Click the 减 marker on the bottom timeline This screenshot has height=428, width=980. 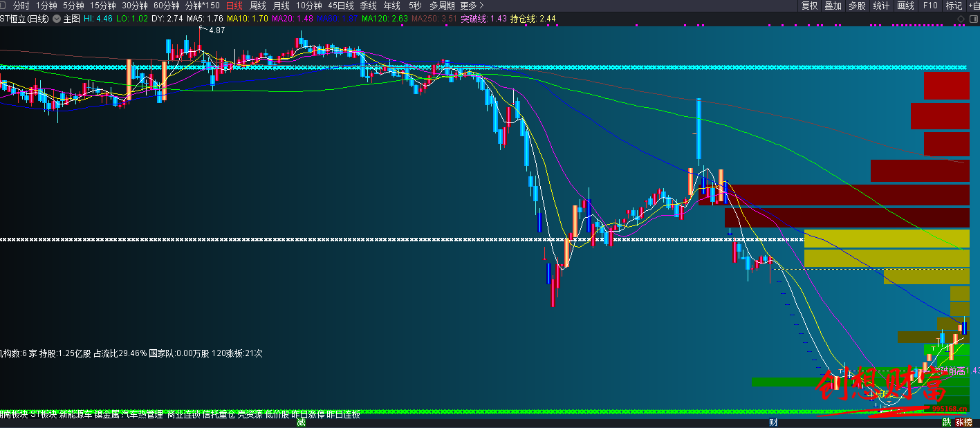click(301, 422)
